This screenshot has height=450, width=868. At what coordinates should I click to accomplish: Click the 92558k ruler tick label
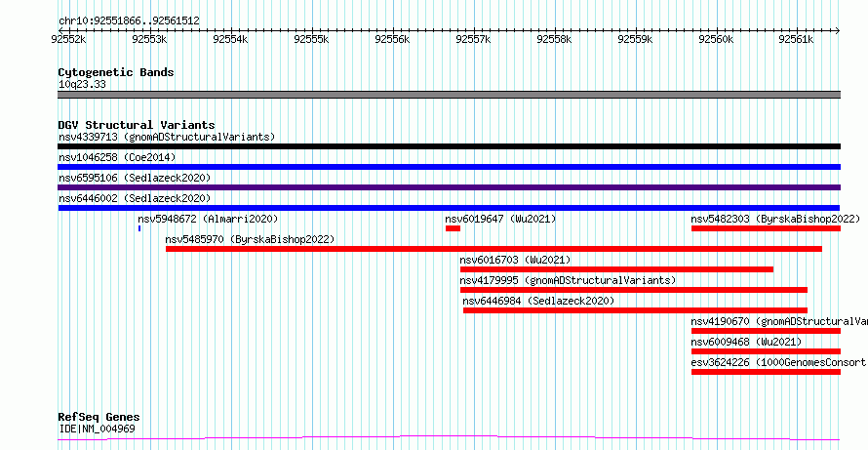coord(555,39)
